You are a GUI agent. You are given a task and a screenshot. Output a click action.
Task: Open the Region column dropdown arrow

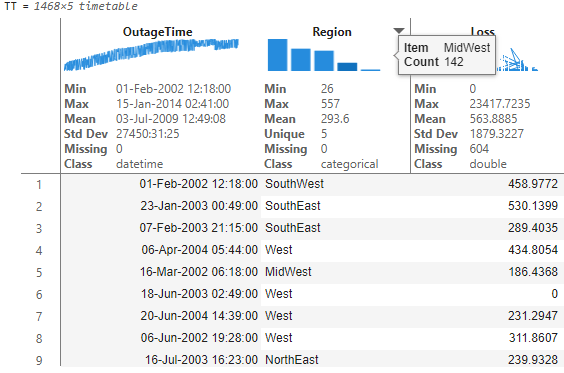[399, 31]
